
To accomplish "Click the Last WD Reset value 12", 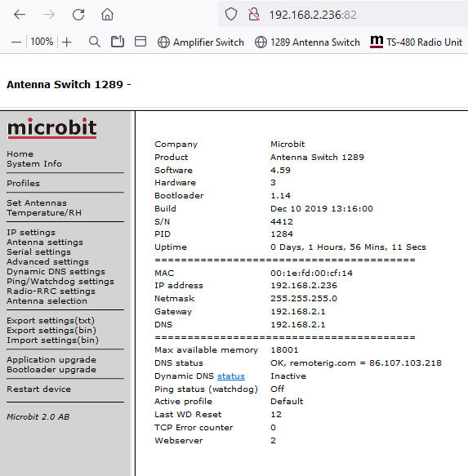I will 276,415.
